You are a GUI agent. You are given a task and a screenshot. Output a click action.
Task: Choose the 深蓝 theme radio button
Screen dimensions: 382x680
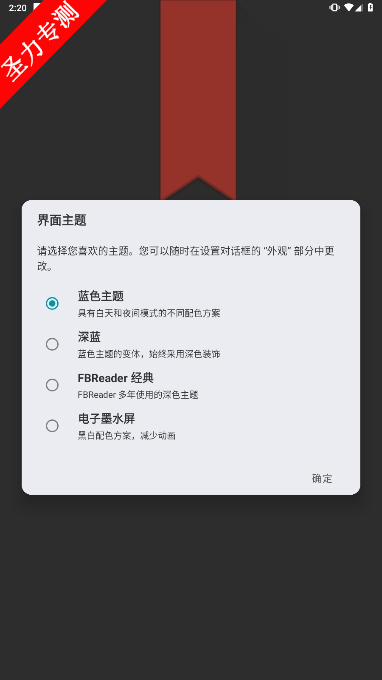[x=52, y=344]
